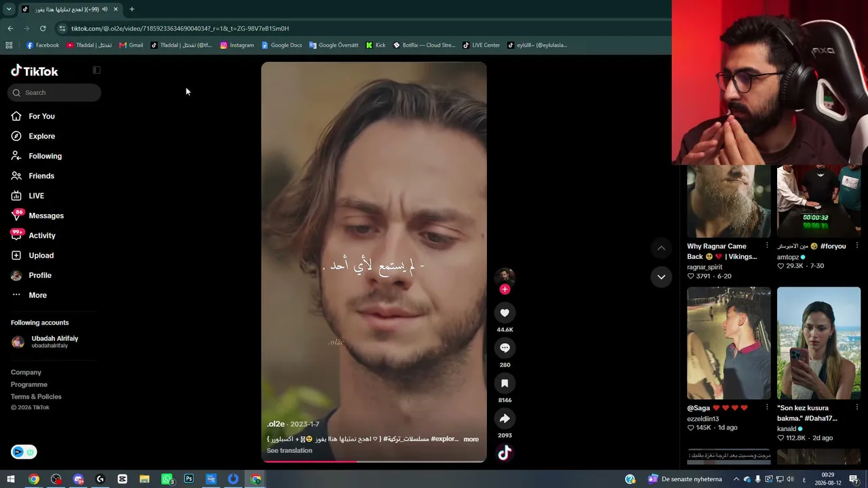This screenshot has height=488, width=868.
Task: Open the Chrome apps grid icon
Action: pyautogui.click(x=9, y=45)
